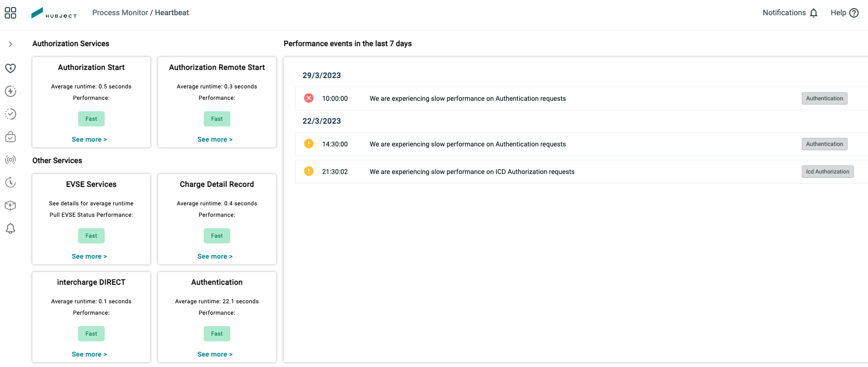Select the ICD Authorization slow performance message
Viewport: 868px width, 367px height.
[472, 172]
